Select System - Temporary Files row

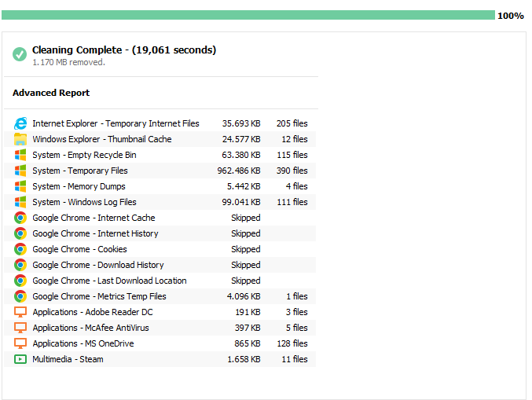click(160, 171)
